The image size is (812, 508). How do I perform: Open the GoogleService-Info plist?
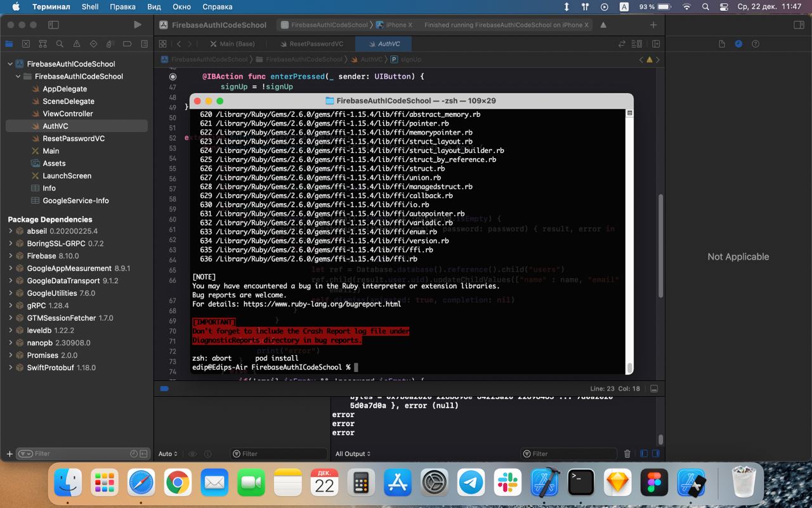point(77,201)
